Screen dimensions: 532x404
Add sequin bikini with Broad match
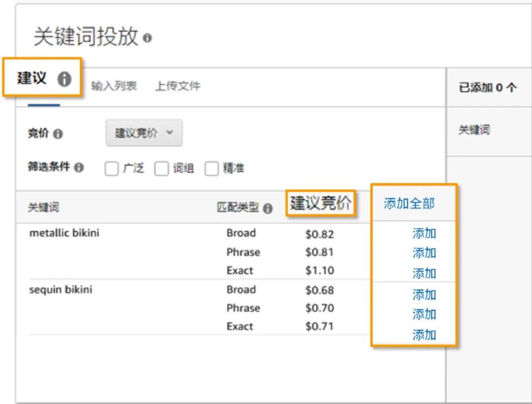pos(424,295)
